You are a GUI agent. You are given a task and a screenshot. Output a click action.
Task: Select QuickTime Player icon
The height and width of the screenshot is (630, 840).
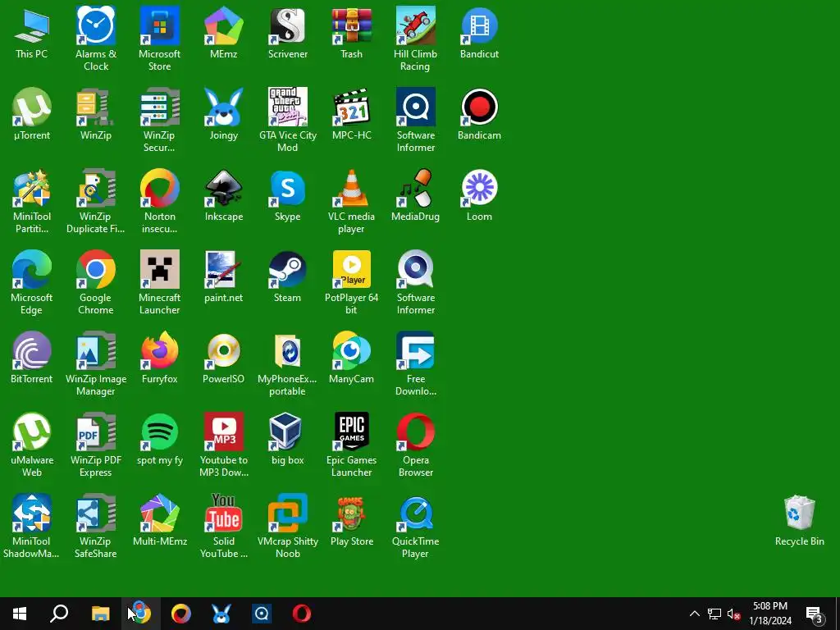[x=415, y=526]
